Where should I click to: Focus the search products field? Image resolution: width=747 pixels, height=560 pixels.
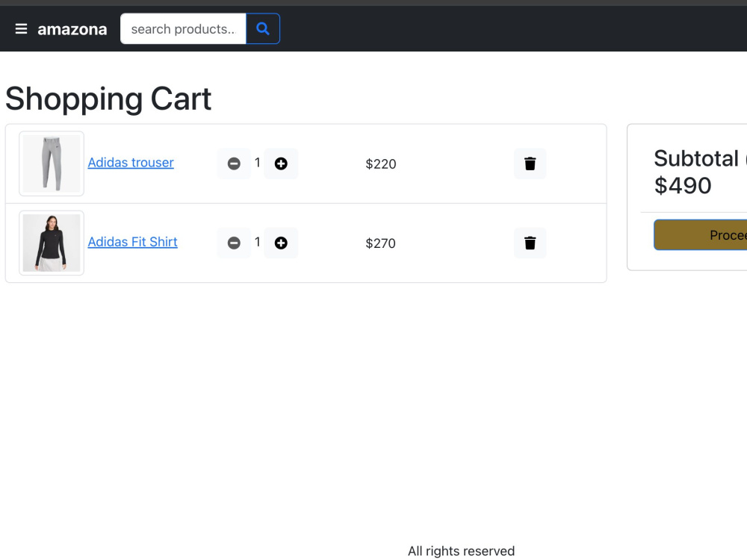[183, 29]
